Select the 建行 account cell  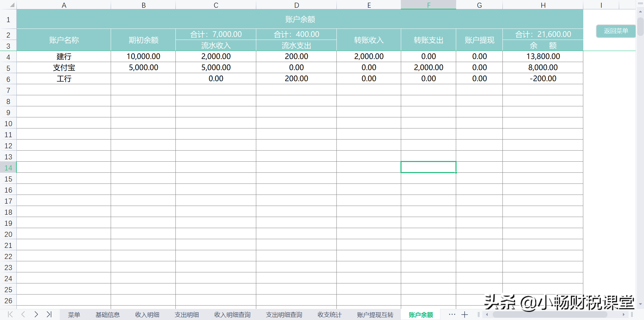click(64, 56)
